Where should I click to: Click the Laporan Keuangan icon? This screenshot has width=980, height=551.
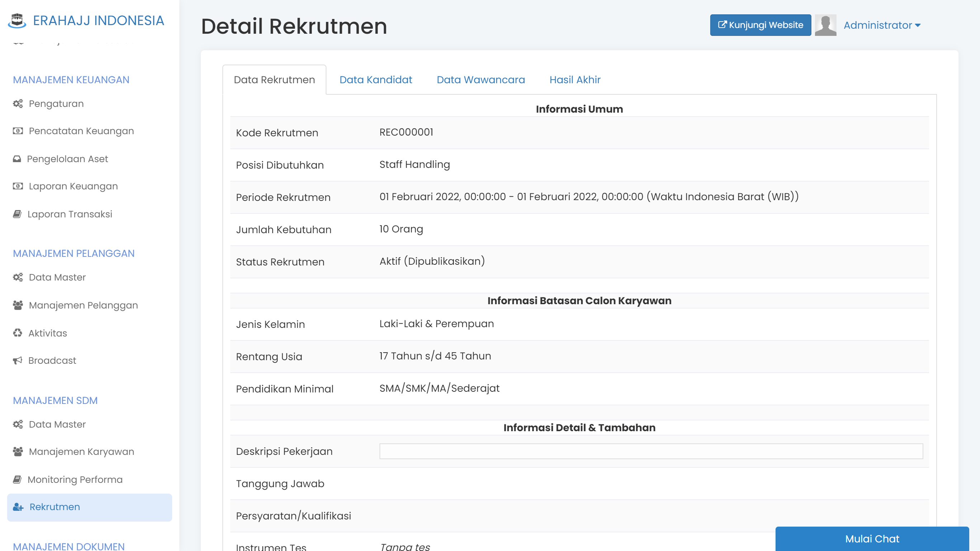18,186
